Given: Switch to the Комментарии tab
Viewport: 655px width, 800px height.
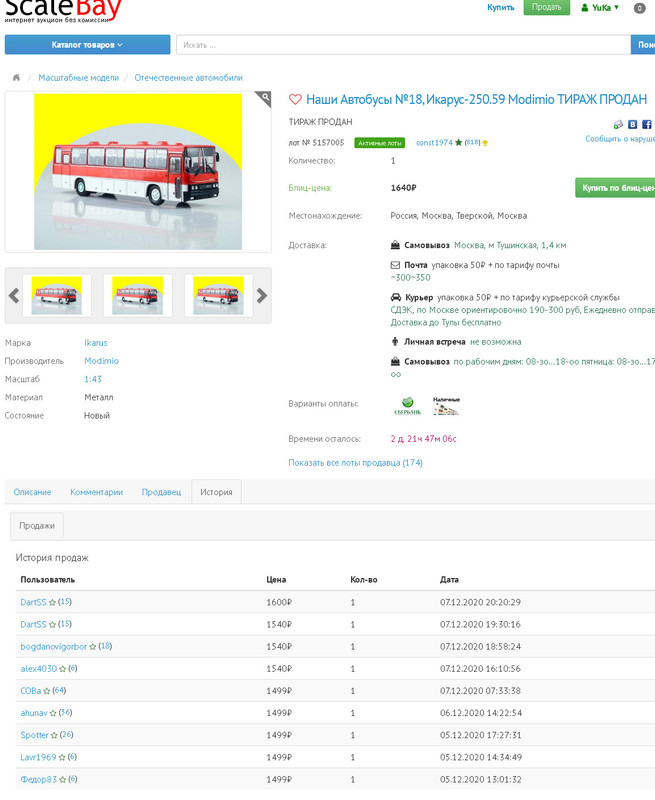Looking at the screenshot, I should (x=96, y=492).
